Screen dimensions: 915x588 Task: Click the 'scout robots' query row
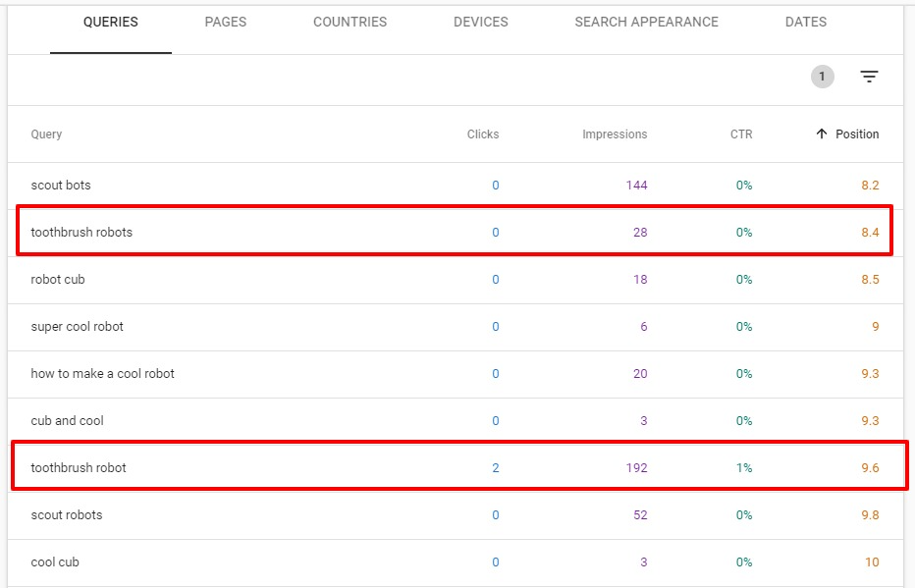click(67, 515)
